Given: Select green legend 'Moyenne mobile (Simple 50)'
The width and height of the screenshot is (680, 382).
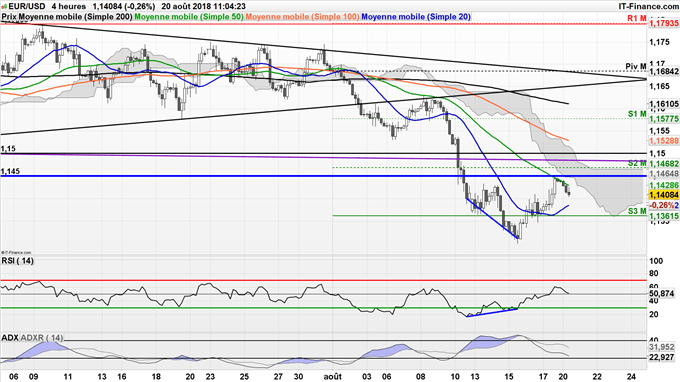Looking at the screenshot, I should click(x=189, y=17).
